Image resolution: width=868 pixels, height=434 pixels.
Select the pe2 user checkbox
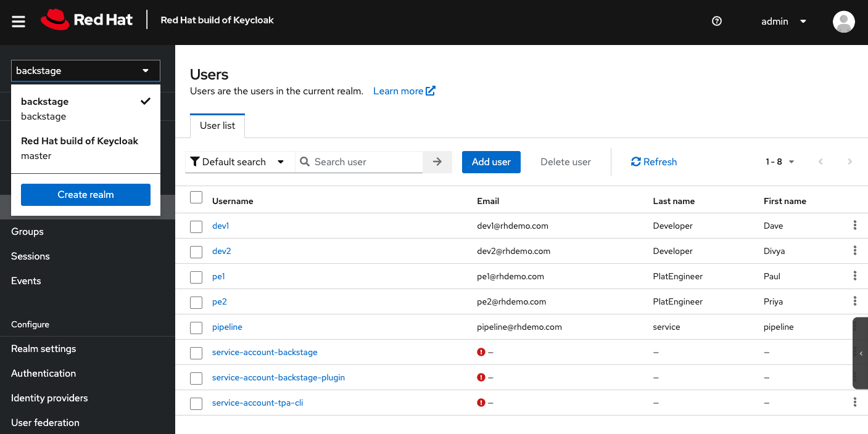[196, 303]
